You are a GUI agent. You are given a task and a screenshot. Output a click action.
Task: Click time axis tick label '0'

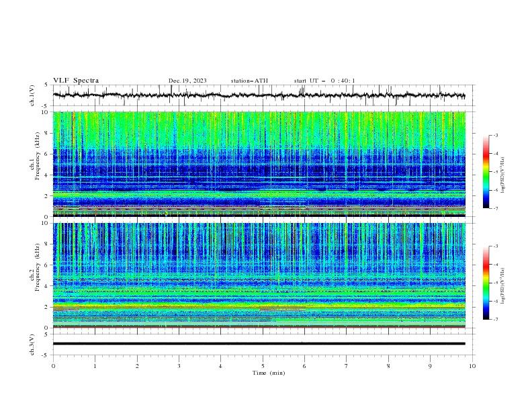pyautogui.click(x=53, y=366)
